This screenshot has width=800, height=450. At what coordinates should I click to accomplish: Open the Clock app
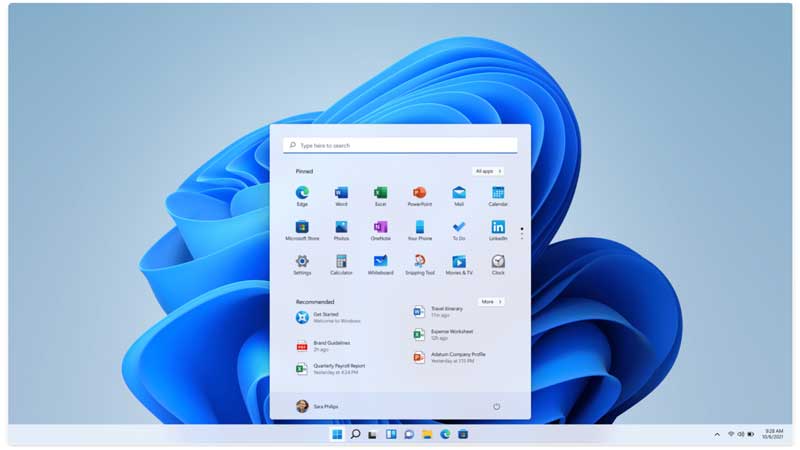click(x=498, y=264)
